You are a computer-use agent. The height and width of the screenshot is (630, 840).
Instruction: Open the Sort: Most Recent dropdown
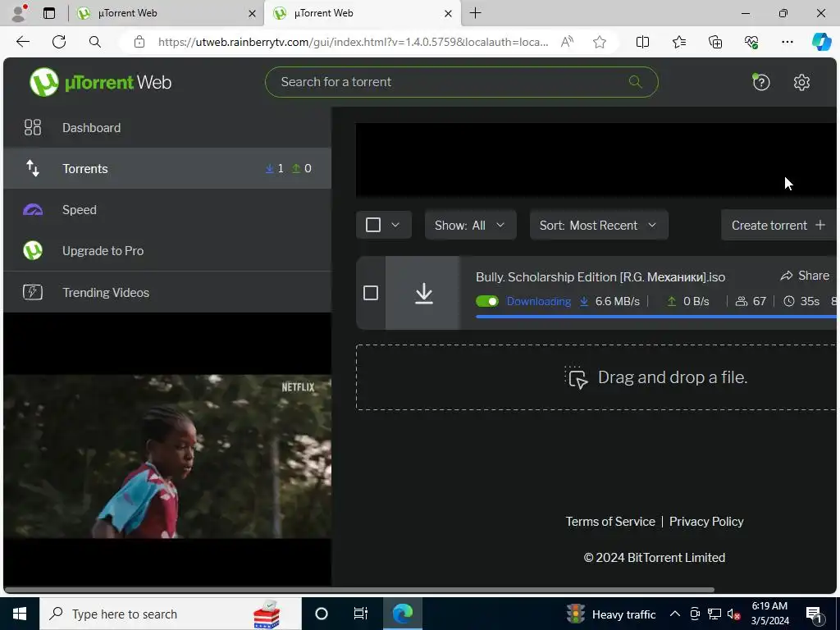(x=599, y=225)
